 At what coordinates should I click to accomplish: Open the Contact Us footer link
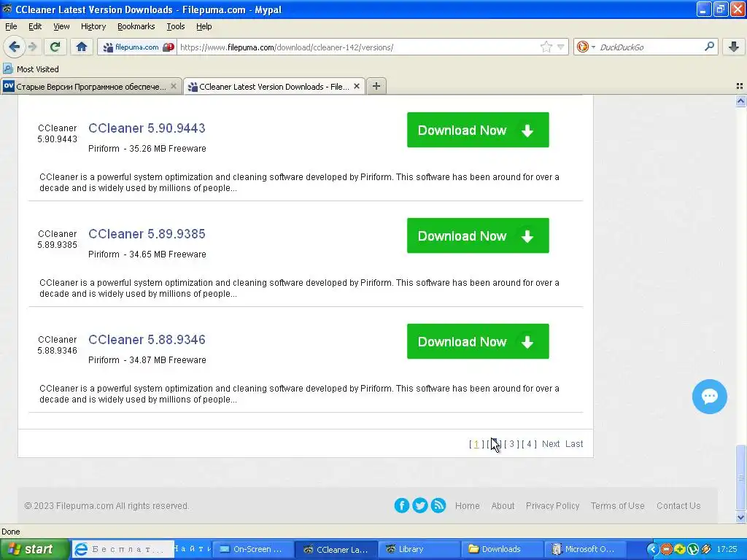[x=678, y=506]
